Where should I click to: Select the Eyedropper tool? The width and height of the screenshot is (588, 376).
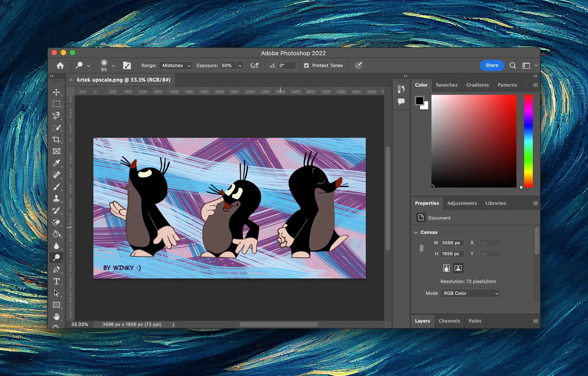click(56, 163)
